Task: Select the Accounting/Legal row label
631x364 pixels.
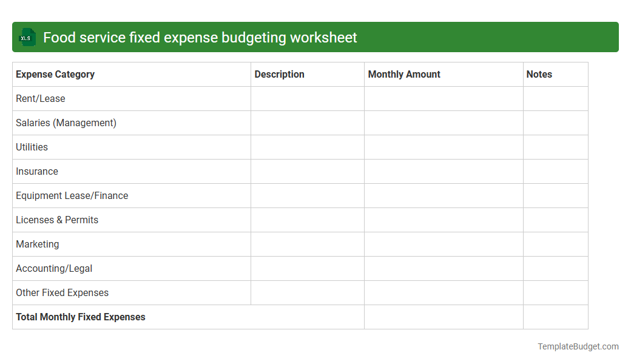Action: pos(54,268)
